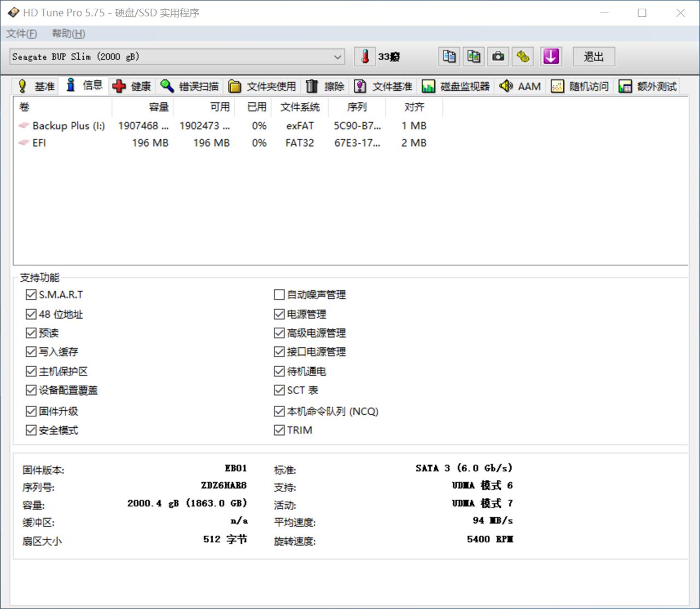
Task: Open the options gear icon
Action: tap(523, 56)
